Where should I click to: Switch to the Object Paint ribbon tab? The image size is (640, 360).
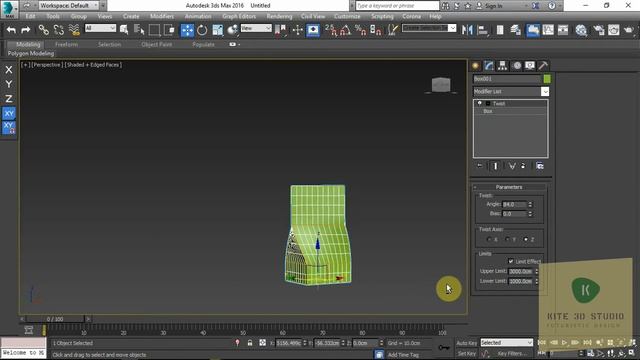click(156, 44)
